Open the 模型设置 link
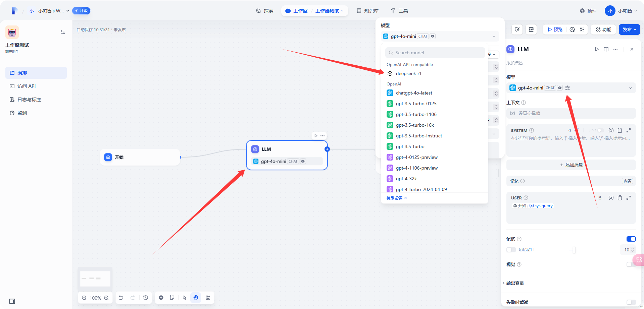This screenshot has height=309, width=644. click(396, 198)
